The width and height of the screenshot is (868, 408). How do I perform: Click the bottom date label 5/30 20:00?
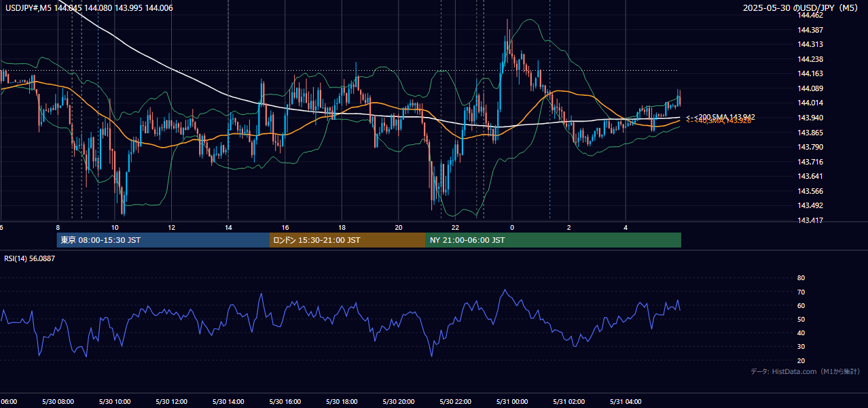[399, 402]
